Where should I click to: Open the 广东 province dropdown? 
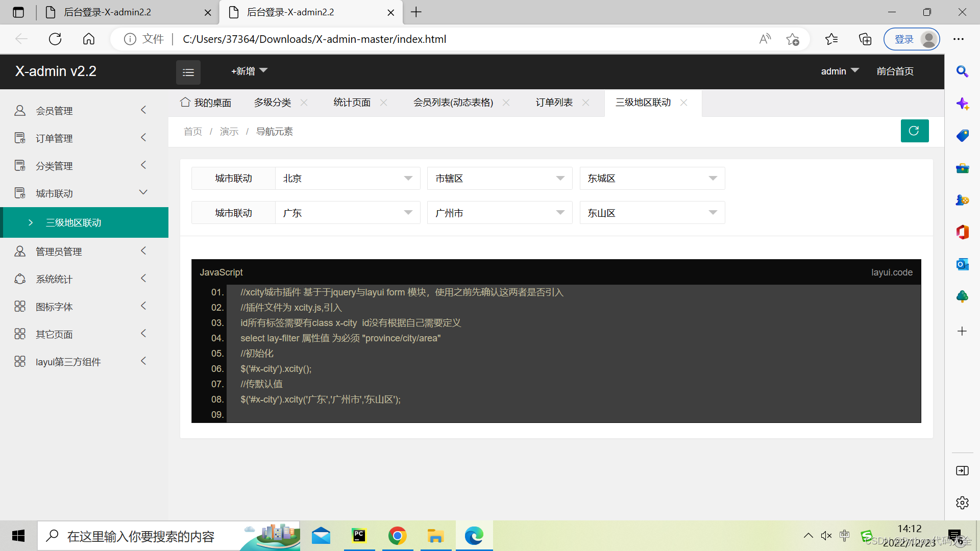pyautogui.click(x=348, y=213)
